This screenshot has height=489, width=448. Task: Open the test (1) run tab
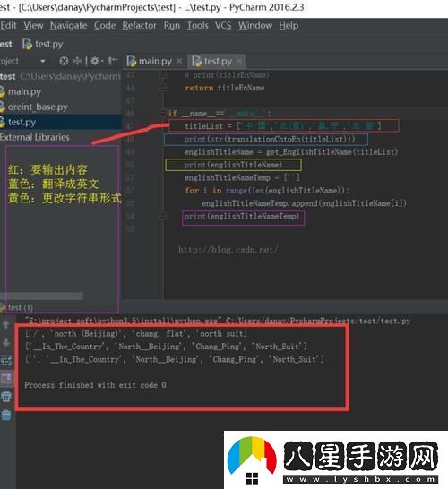[17, 307]
